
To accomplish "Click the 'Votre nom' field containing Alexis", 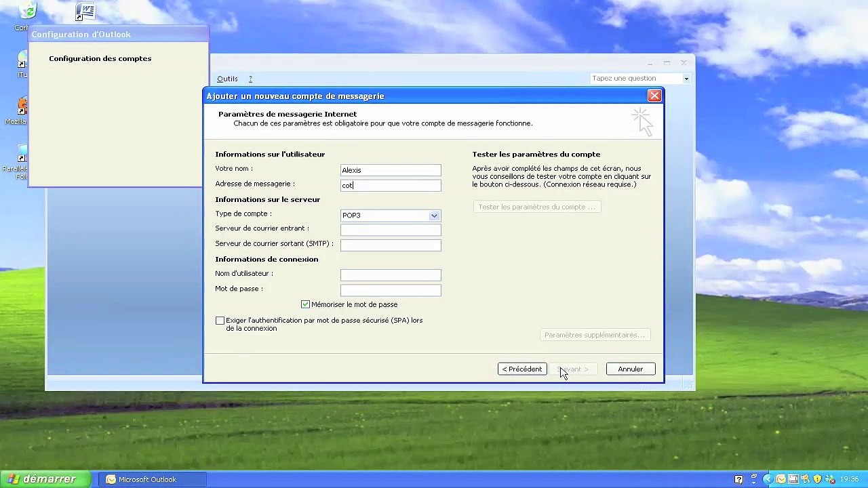I will point(391,170).
